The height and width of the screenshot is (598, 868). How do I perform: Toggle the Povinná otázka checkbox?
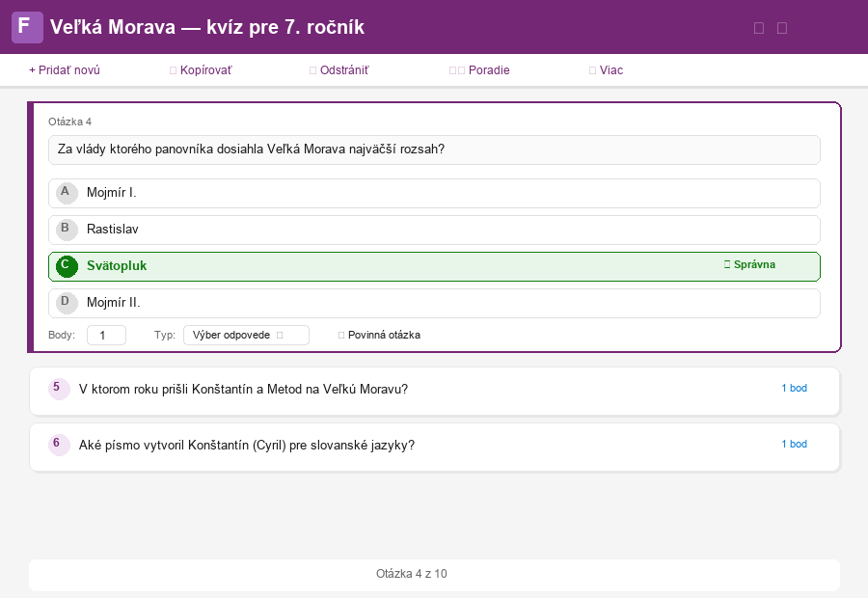pyautogui.click(x=341, y=335)
